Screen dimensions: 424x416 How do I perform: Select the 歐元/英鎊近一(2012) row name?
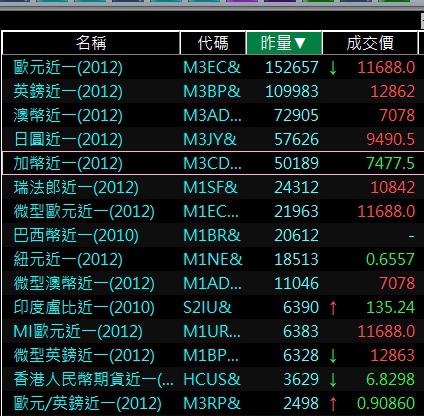(x=87, y=404)
